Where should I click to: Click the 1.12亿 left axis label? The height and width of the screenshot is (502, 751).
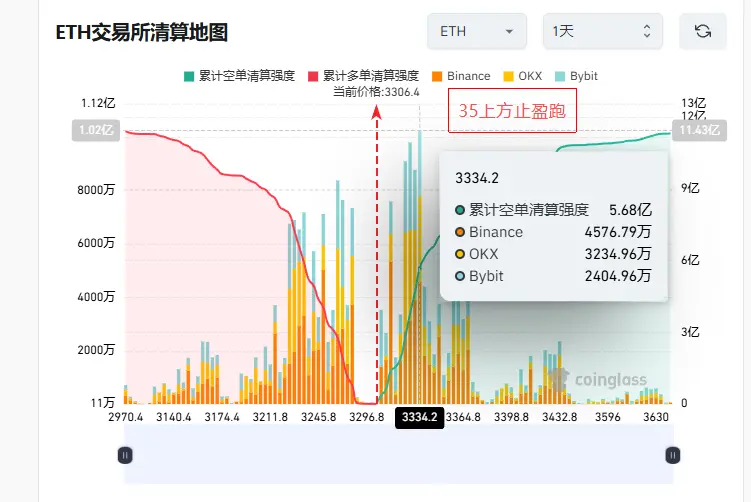[x=98, y=103]
